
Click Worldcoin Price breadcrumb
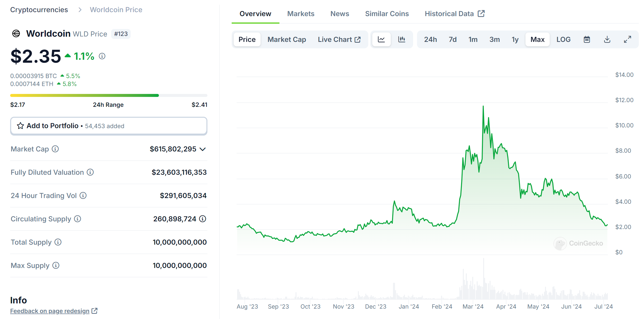pyautogui.click(x=116, y=10)
